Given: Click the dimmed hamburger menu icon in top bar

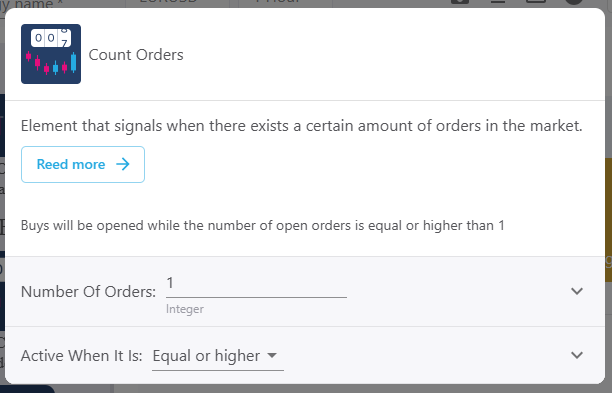Looking at the screenshot, I should coord(498,2).
